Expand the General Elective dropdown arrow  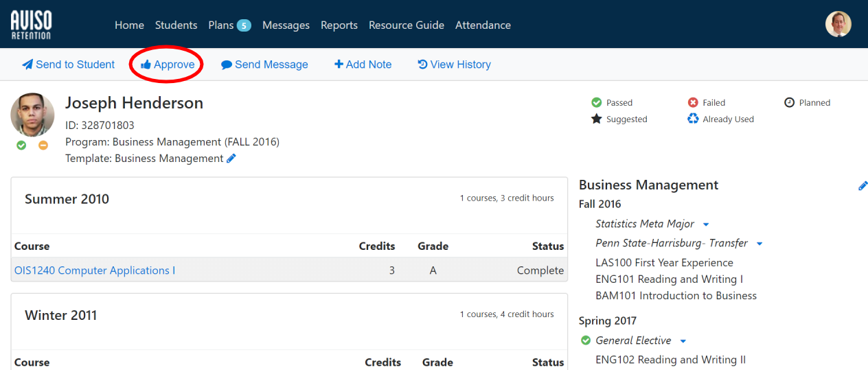tap(683, 341)
